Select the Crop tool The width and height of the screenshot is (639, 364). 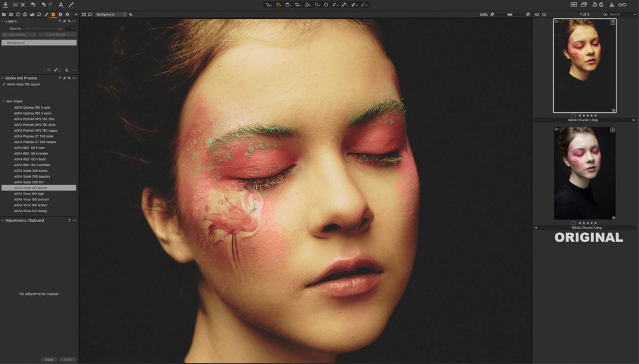point(298,5)
